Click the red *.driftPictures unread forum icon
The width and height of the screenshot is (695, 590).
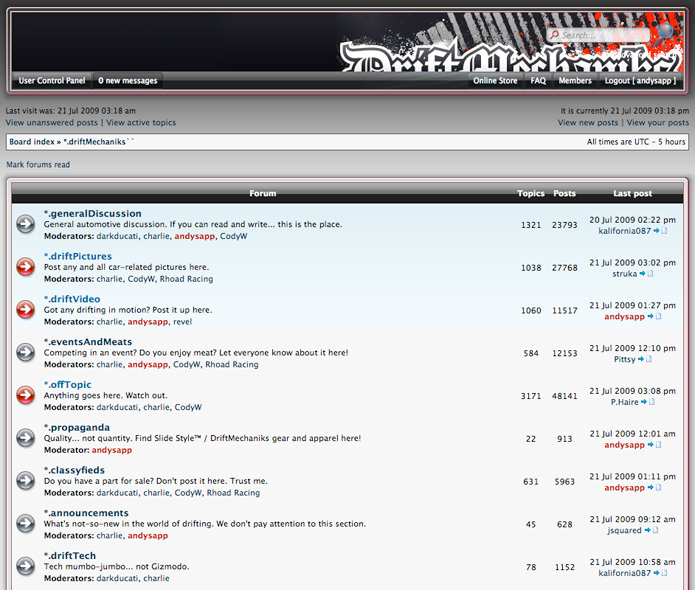(26, 267)
